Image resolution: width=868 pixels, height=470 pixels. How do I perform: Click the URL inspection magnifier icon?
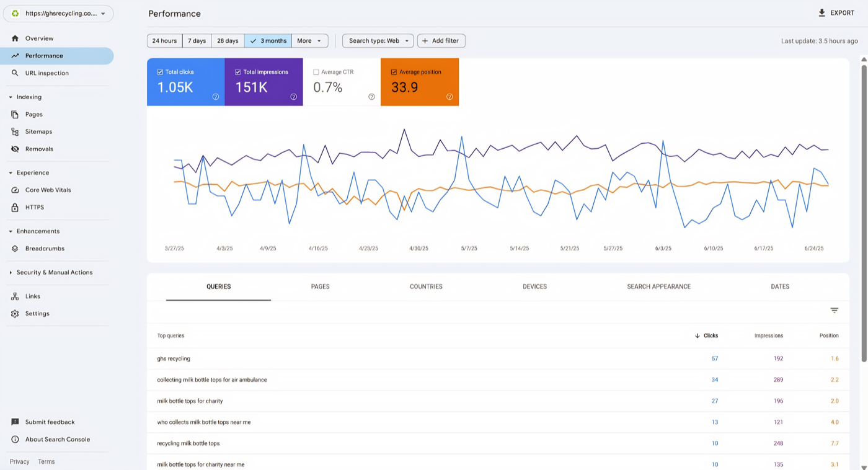click(15, 73)
